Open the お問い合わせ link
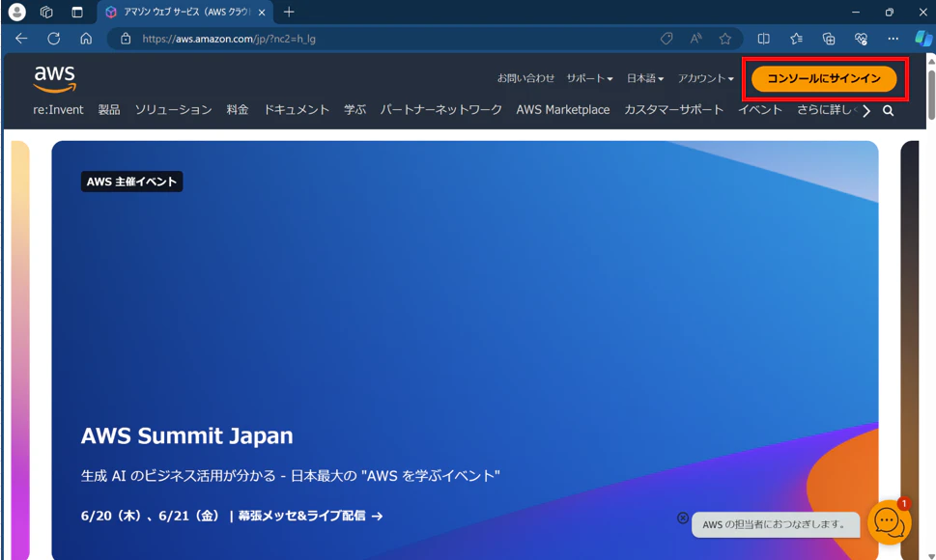Viewport: 936px width, 560px height. click(x=525, y=78)
